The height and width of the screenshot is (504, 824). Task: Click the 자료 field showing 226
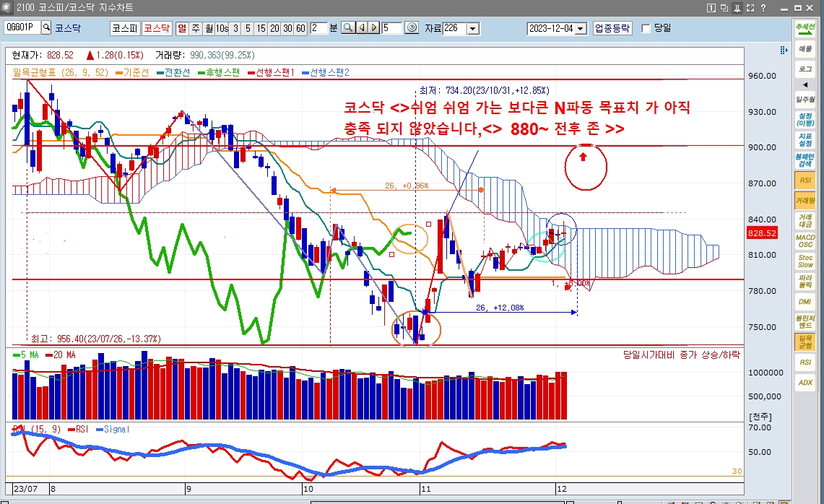[454, 28]
